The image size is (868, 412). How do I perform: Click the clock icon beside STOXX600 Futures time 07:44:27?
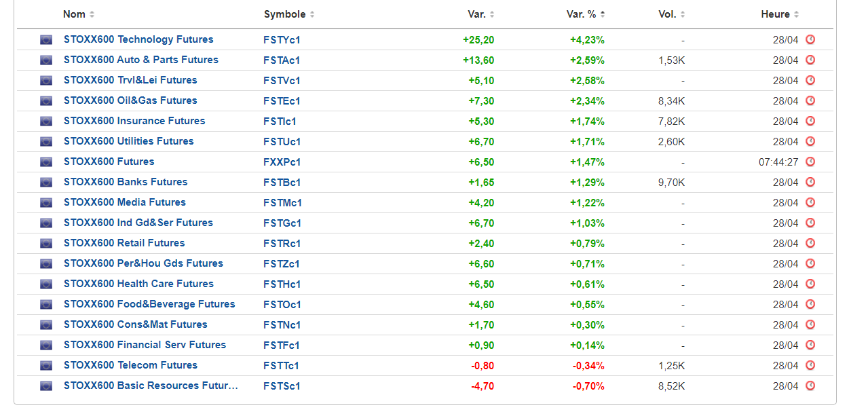810,162
